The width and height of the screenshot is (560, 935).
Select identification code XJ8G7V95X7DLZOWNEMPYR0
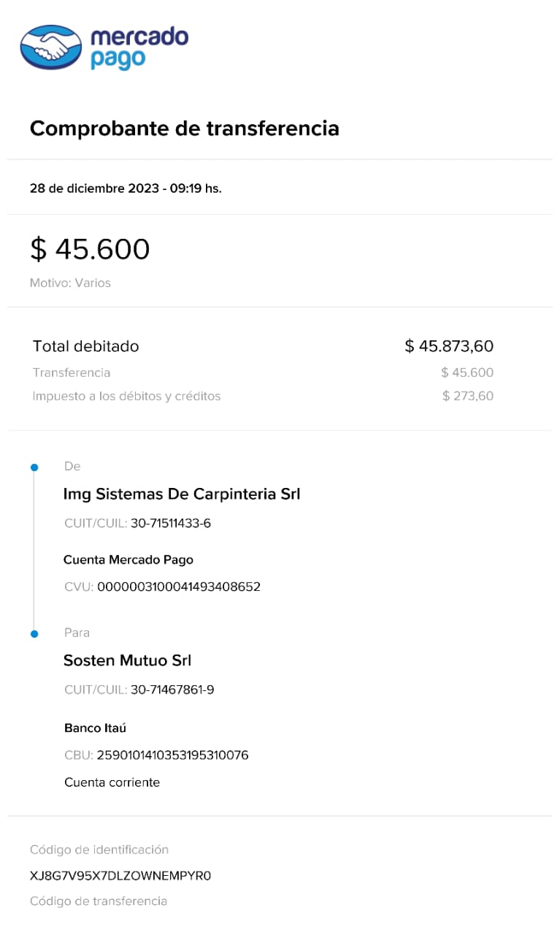click(x=120, y=875)
